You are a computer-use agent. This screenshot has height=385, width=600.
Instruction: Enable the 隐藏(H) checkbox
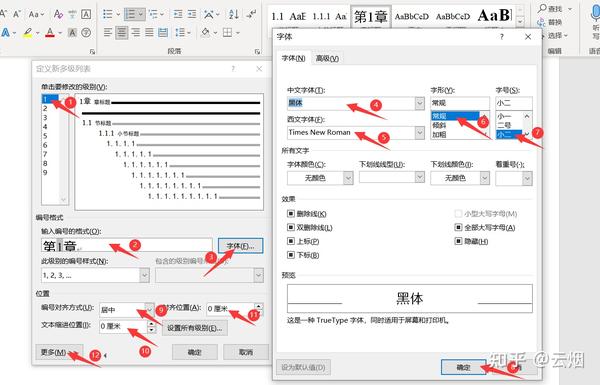pyautogui.click(x=458, y=241)
